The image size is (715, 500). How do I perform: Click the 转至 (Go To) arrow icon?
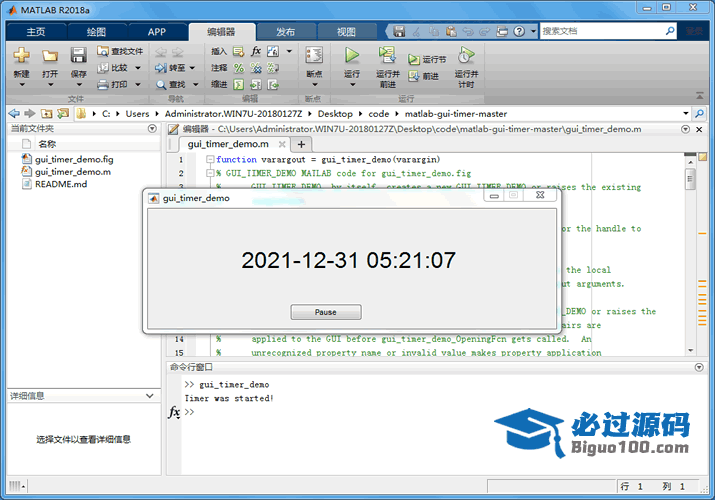161,68
